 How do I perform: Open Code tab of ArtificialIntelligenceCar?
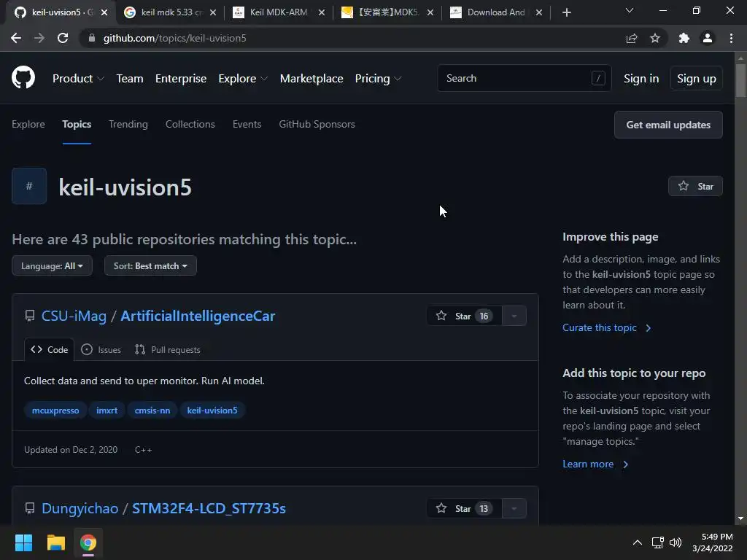pyautogui.click(x=49, y=349)
